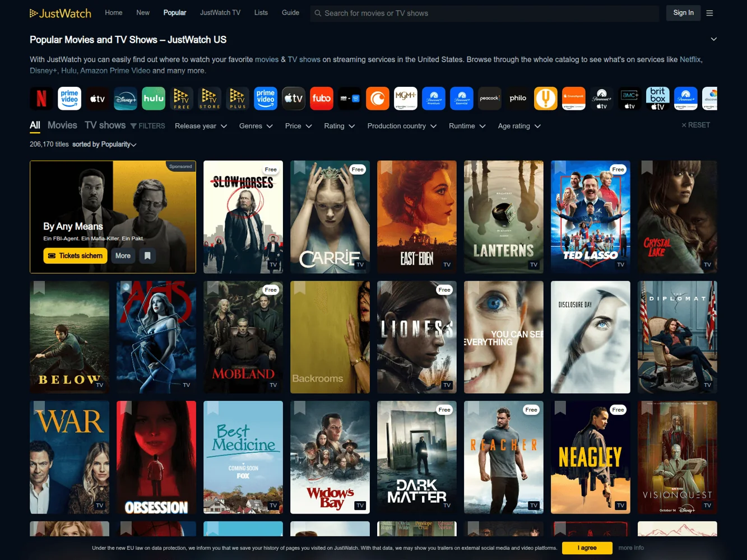The height and width of the screenshot is (560, 747).
Task: Expand the Rating filter dropdown
Action: [340, 126]
